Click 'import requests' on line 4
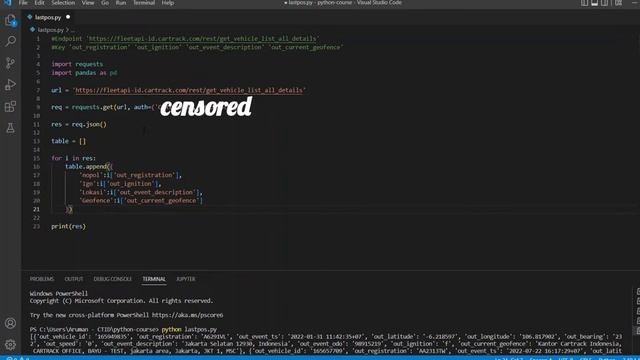Screen dimensions: 640x360 [77, 64]
